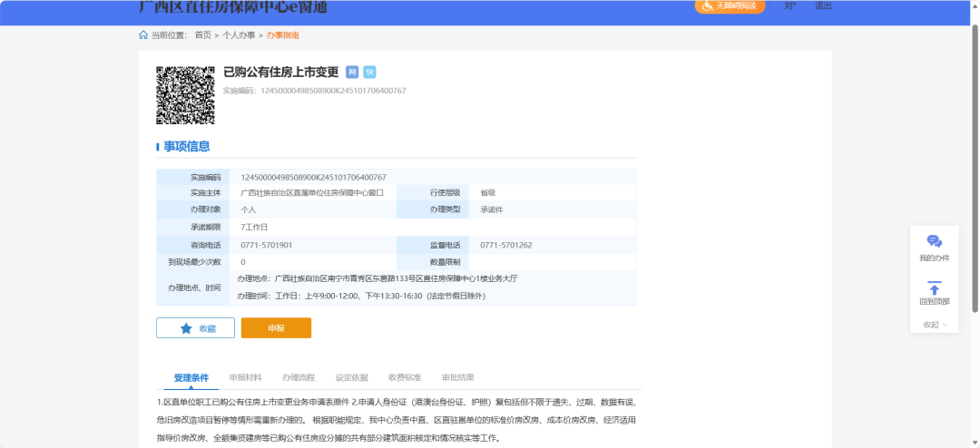Screen dimensions: 980x448
Task: Select the 设定依据 tab
Action: pyautogui.click(x=351, y=377)
